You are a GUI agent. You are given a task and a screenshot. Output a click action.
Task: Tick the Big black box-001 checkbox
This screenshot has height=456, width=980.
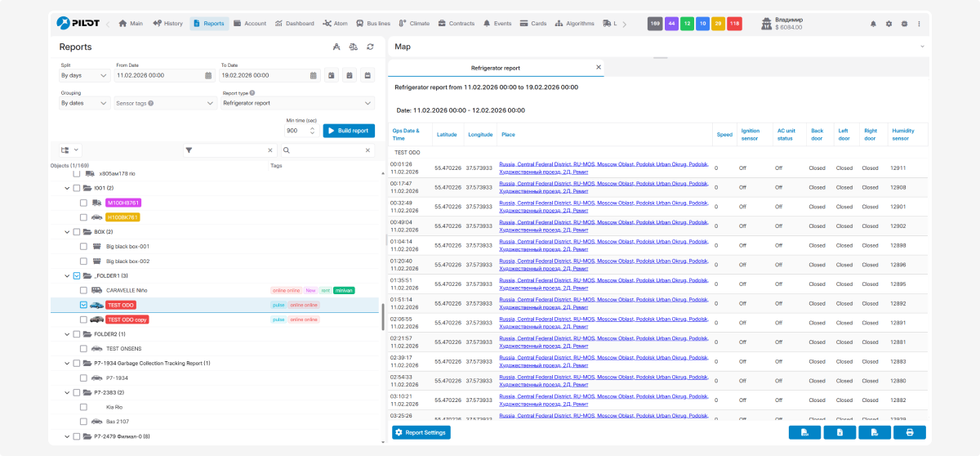(83, 246)
